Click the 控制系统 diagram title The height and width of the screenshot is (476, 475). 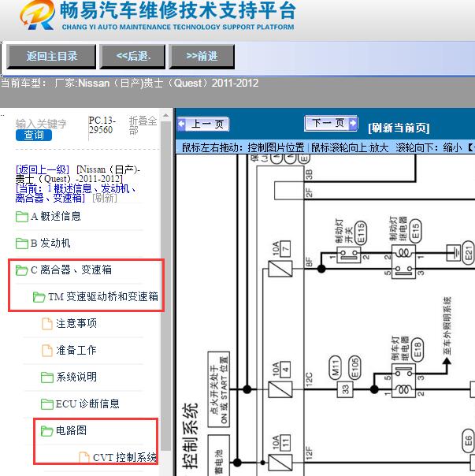tap(191, 435)
